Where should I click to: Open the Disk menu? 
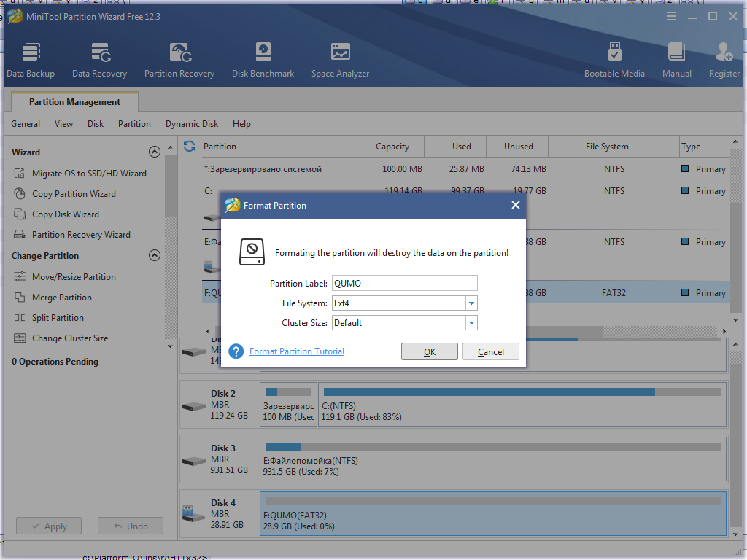click(x=96, y=124)
